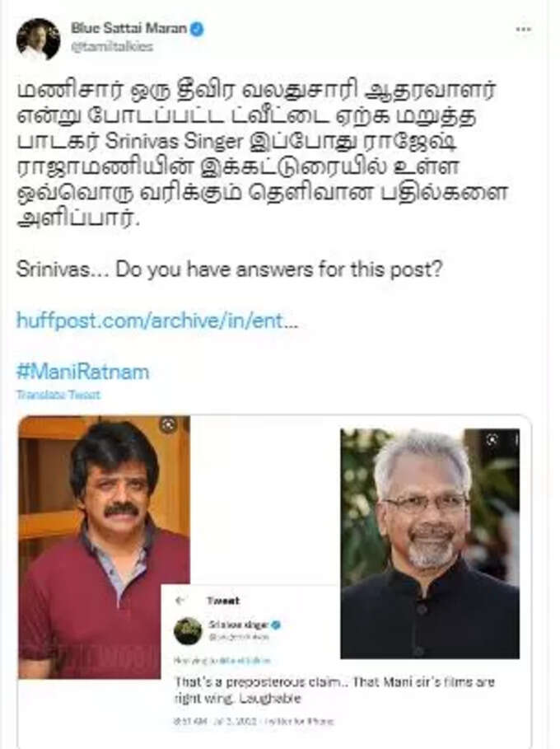This screenshot has width=560, height=749.
Task: Click the lens icon on the maroon-shirt photo
Action: [x=169, y=424]
